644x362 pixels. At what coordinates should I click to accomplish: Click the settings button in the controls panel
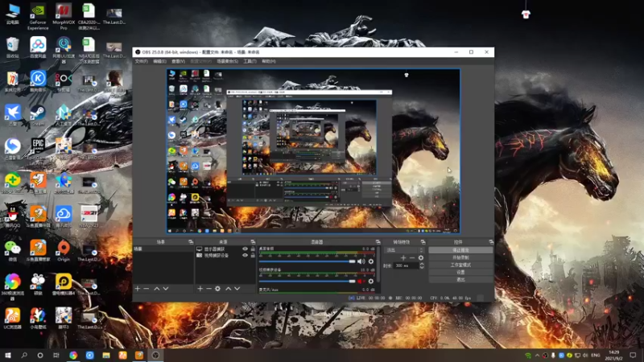pyautogui.click(x=460, y=272)
